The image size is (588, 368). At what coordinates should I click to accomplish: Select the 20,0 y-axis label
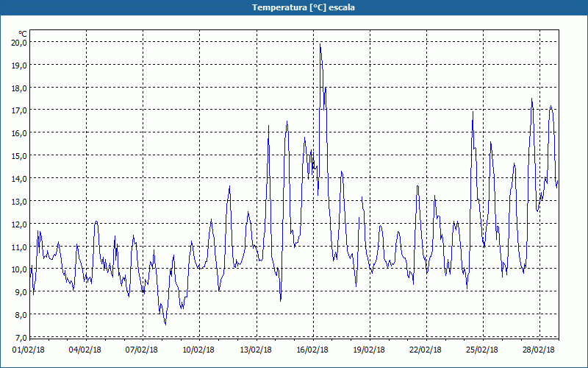[19, 43]
